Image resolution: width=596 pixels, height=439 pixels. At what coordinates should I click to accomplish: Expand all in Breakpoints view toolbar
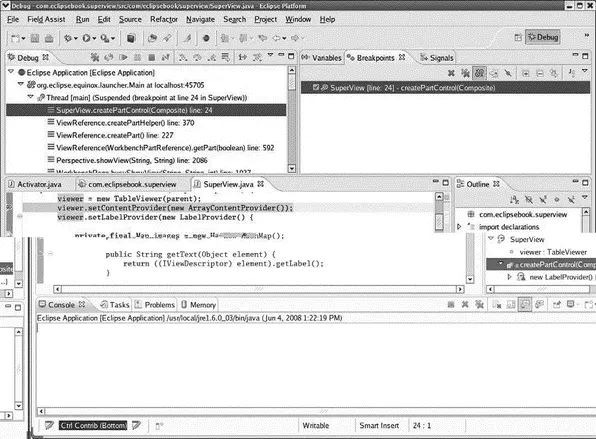tap(526, 73)
